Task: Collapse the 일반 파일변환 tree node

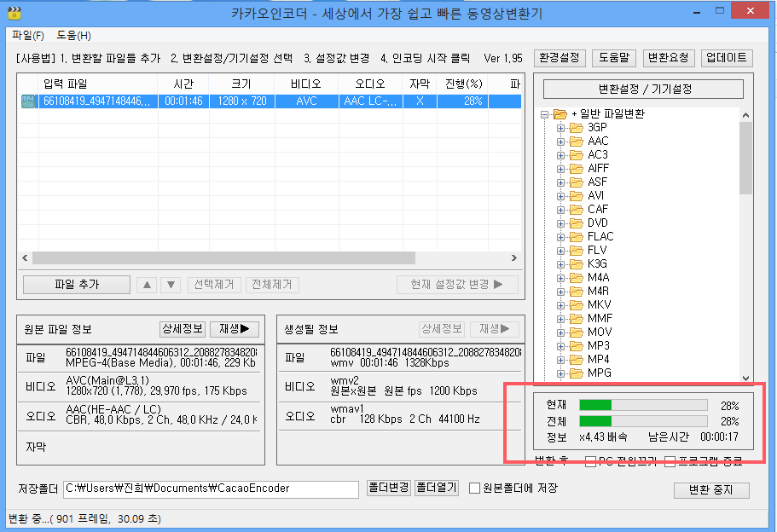Action: [x=545, y=114]
